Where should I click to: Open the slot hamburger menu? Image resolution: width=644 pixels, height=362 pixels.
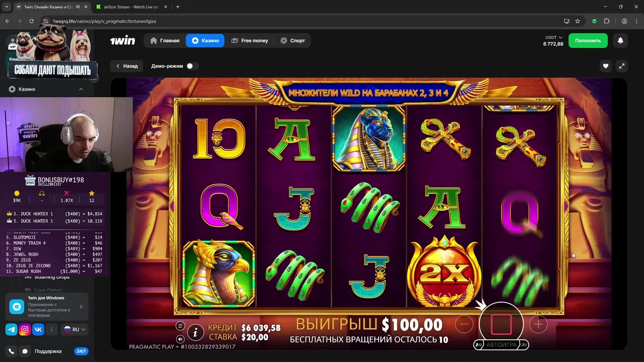[x=180, y=326]
